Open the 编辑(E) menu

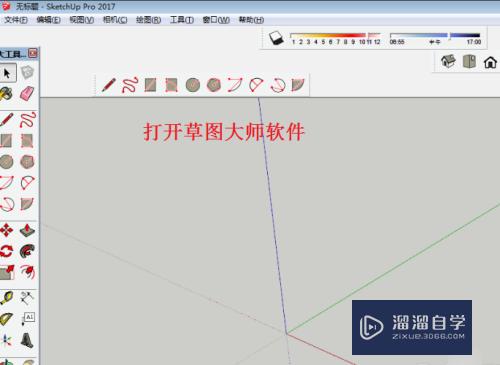[x=49, y=20]
